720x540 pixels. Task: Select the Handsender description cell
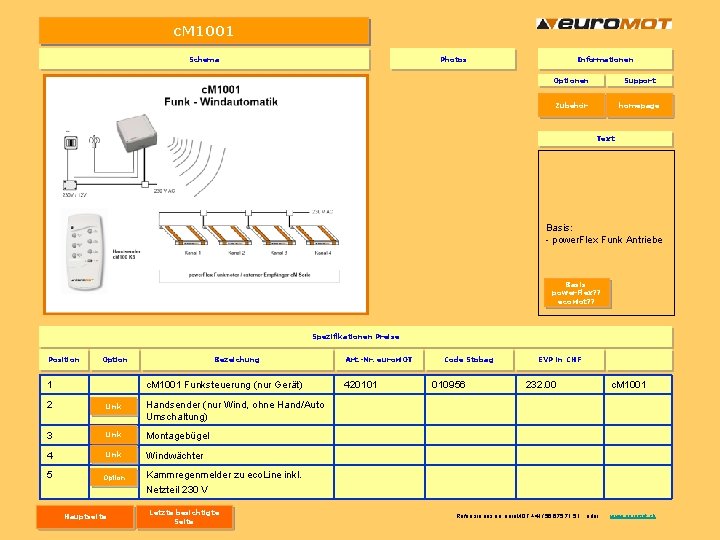pos(236,410)
